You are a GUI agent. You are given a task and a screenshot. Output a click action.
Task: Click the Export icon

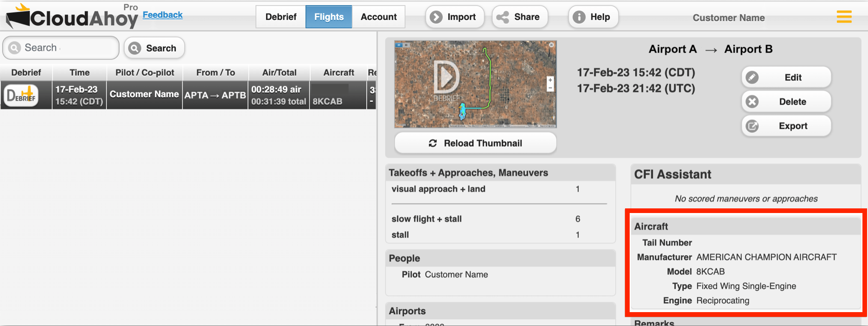point(752,125)
